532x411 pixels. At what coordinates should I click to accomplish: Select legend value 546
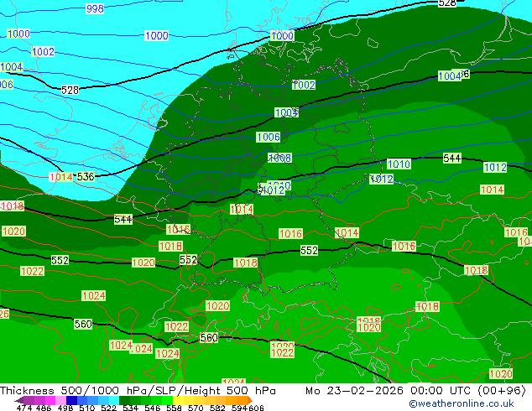click(x=151, y=408)
